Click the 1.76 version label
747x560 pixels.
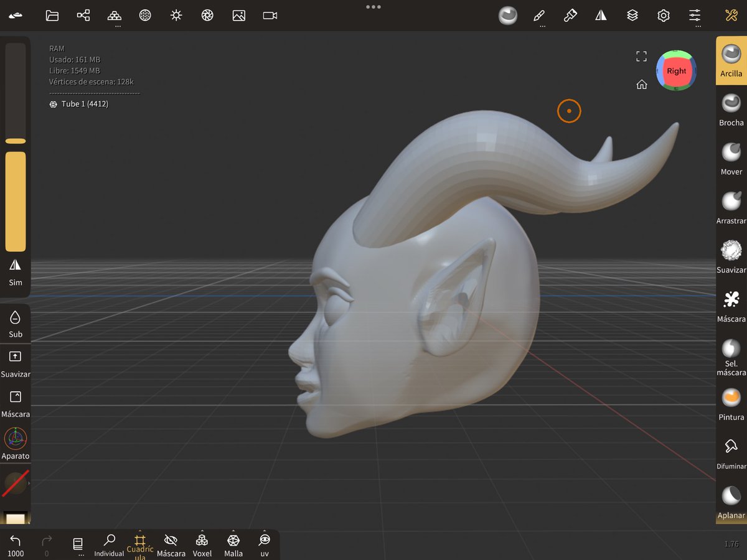[731, 544]
